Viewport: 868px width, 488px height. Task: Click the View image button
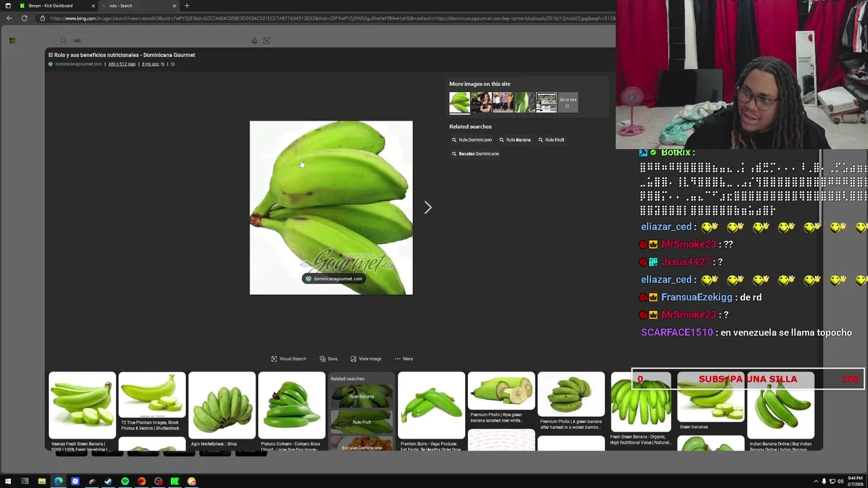pos(366,359)
